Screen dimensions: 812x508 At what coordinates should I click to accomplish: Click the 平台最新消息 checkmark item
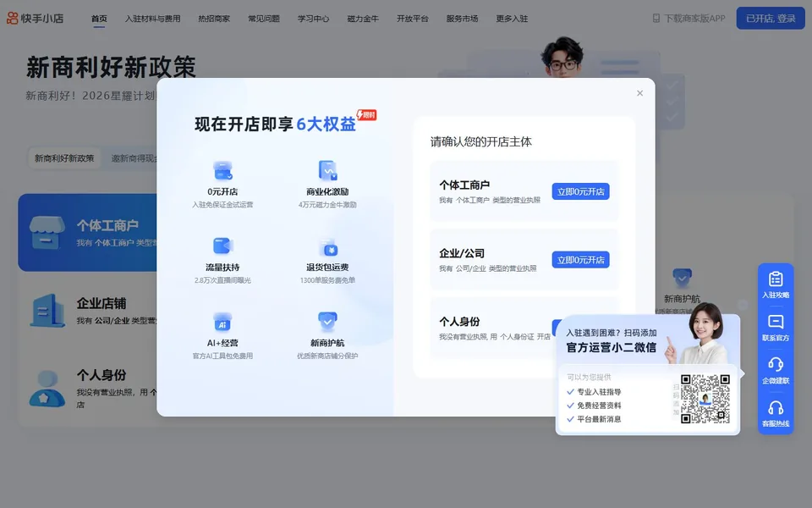[594, 419]
